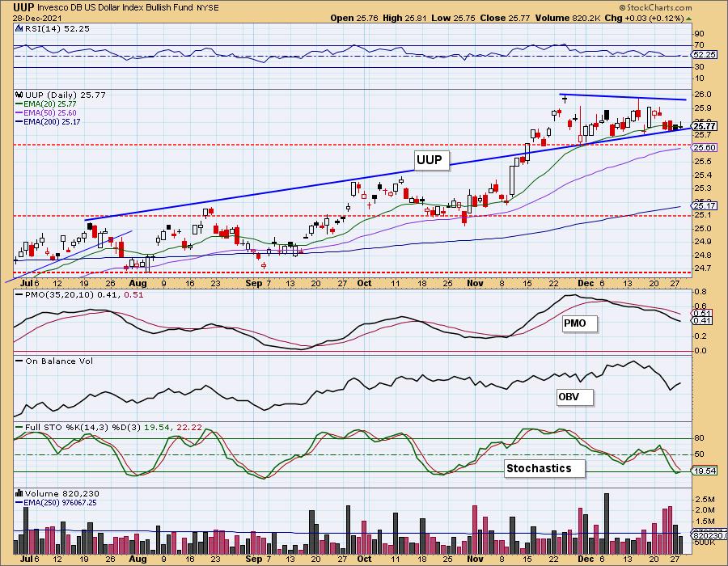
Task: Click the purple EMA(50) legend line marker
Action: (x=19, y=113)
